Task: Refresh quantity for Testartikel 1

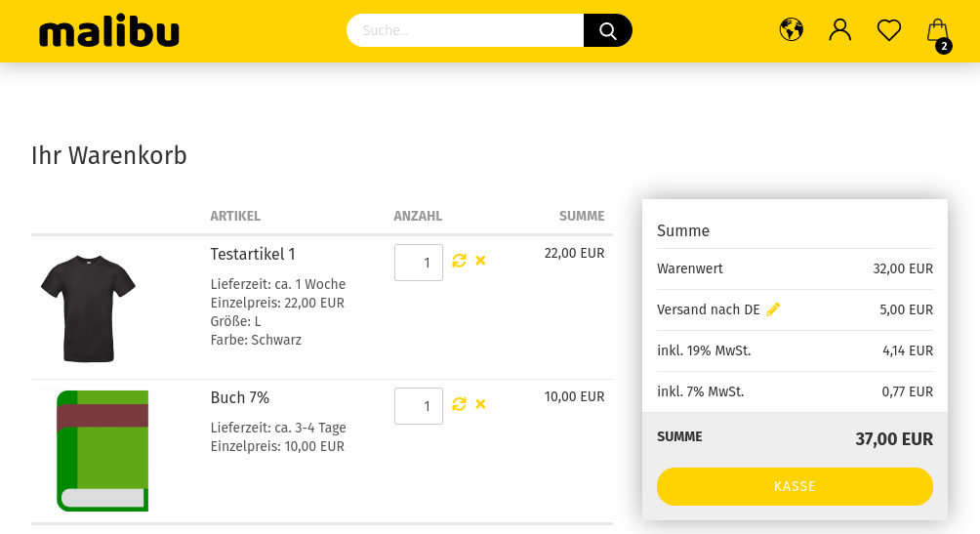Action: point(460,261)
